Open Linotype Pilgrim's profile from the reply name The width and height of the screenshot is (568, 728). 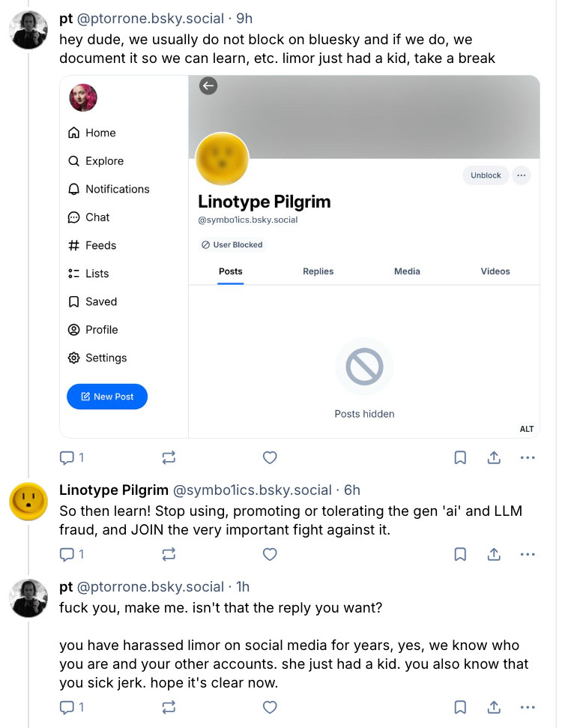click(x=114, y=490)
